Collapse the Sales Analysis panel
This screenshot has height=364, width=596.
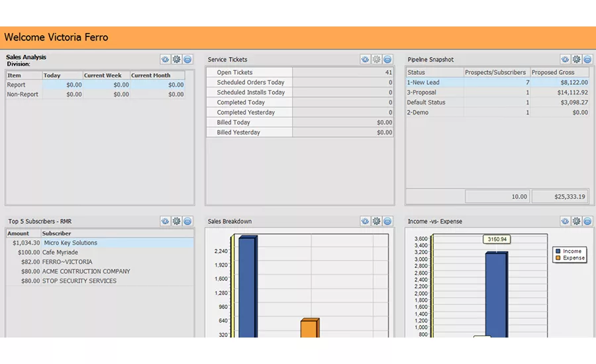coord(187,60)
